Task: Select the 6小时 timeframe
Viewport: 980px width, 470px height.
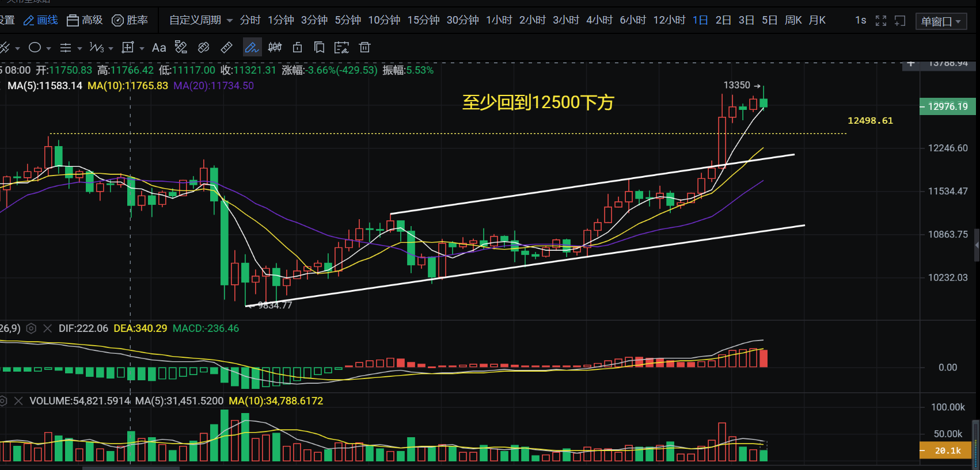Action: 633,20
